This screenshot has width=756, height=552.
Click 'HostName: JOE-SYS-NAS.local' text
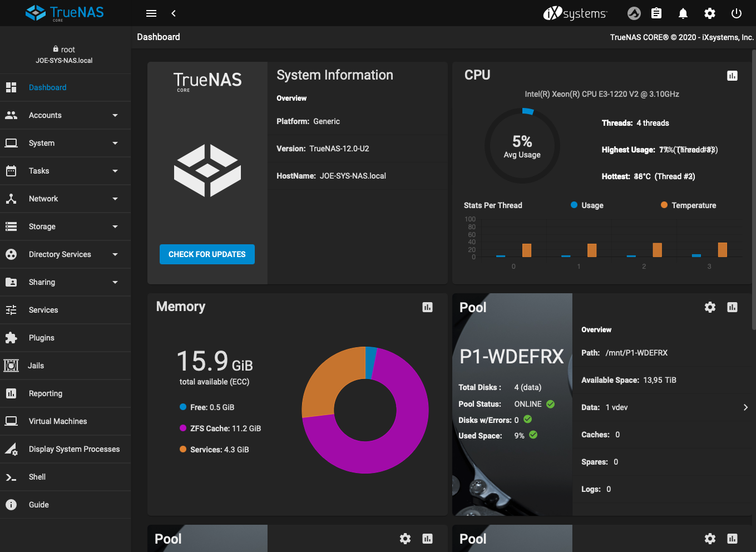click(x=331, y=176)
